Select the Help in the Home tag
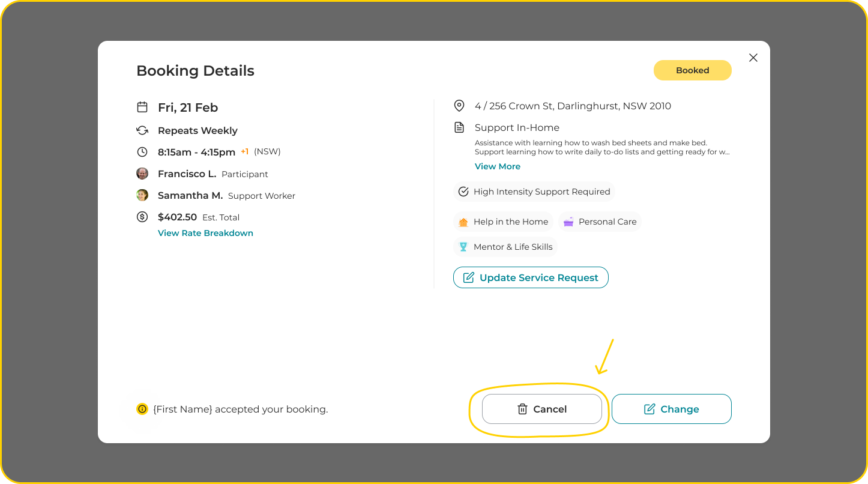This screenshot has width=868, height=484. click(503, 222)
